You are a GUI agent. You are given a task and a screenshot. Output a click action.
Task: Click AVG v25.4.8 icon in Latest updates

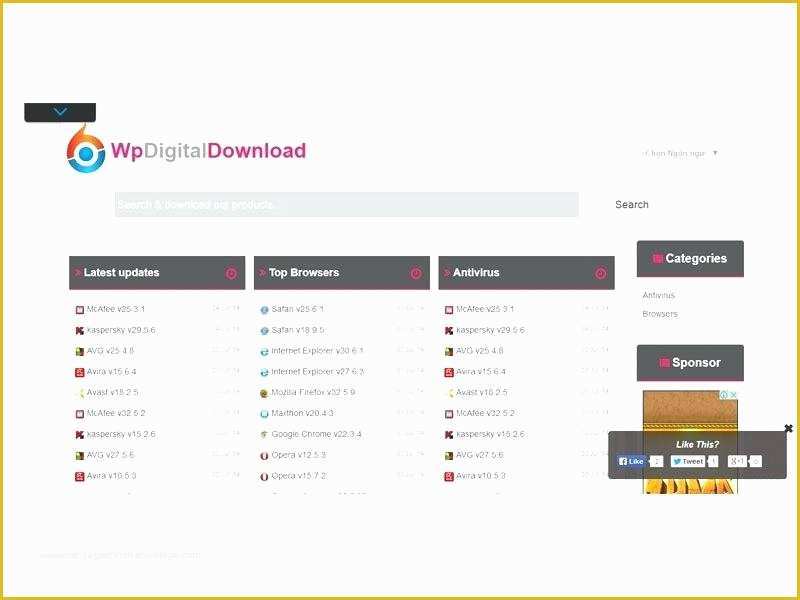[x=80, y=352]
